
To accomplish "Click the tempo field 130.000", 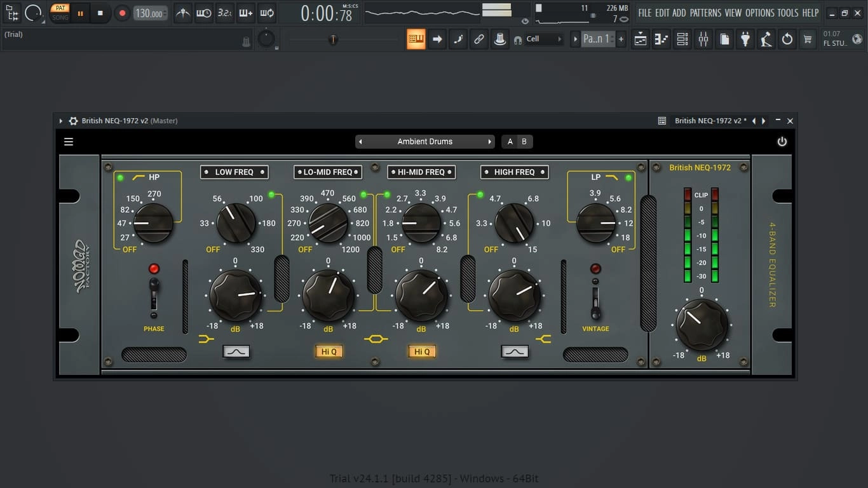I will pos(151,13).
